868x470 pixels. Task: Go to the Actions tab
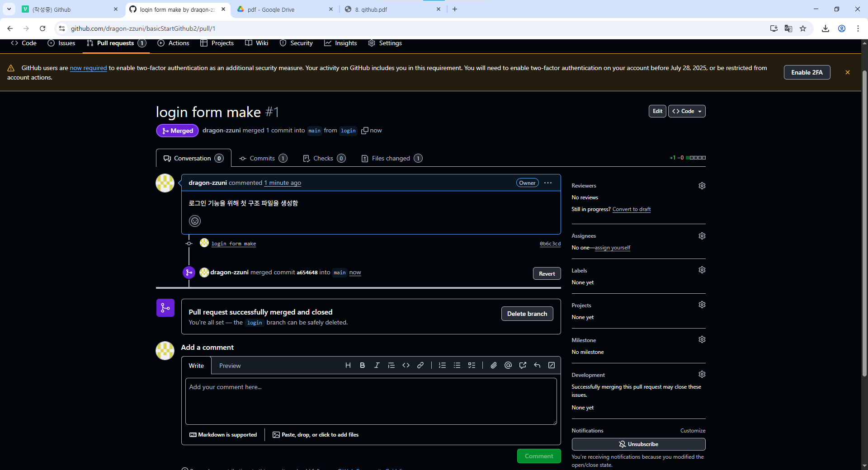click(x=173, y=43)
